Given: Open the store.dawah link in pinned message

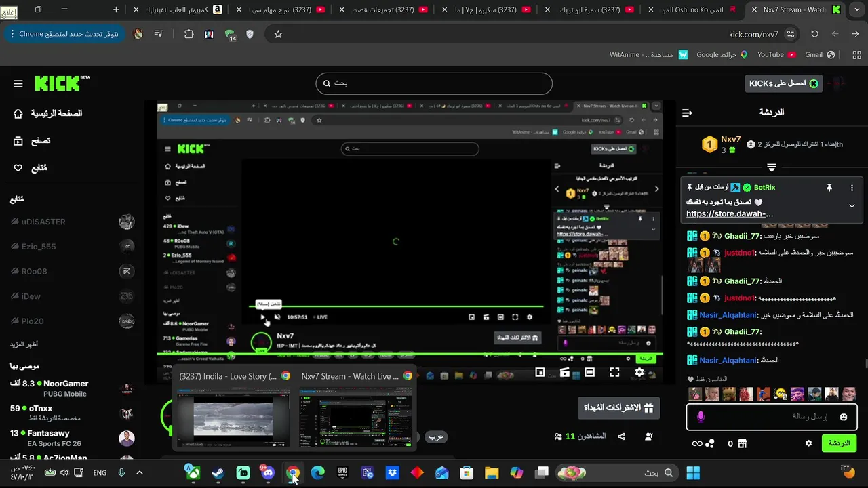Looking at the screenshot, I should pos(730,213).
